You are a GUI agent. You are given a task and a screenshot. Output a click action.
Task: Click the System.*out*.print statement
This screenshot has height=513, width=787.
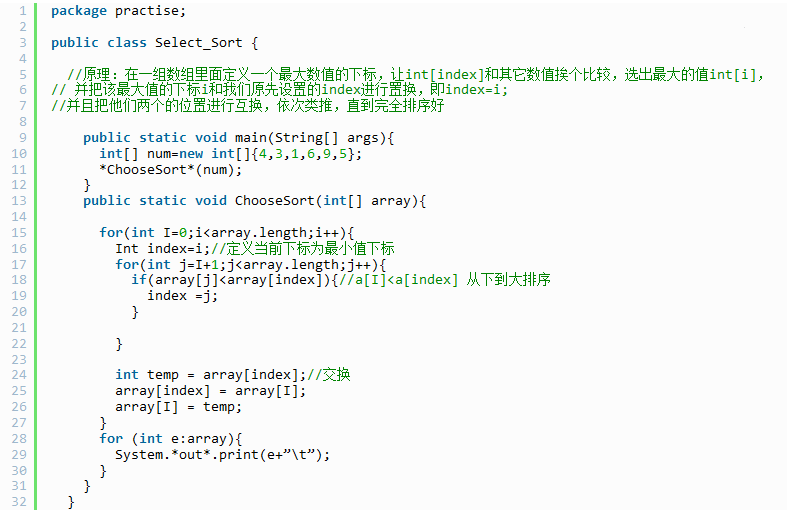(221, 454)
